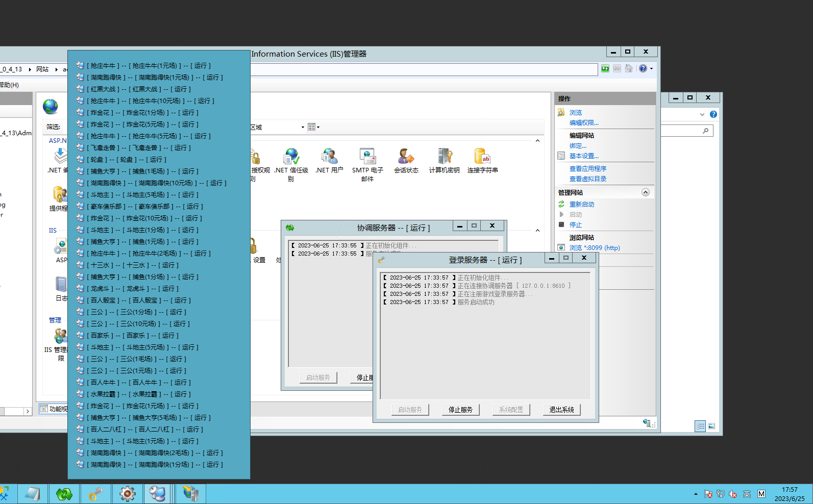813x504 pixels.
Task: Click the muted speaker icon in system tray
Action: tap(733, 494)
